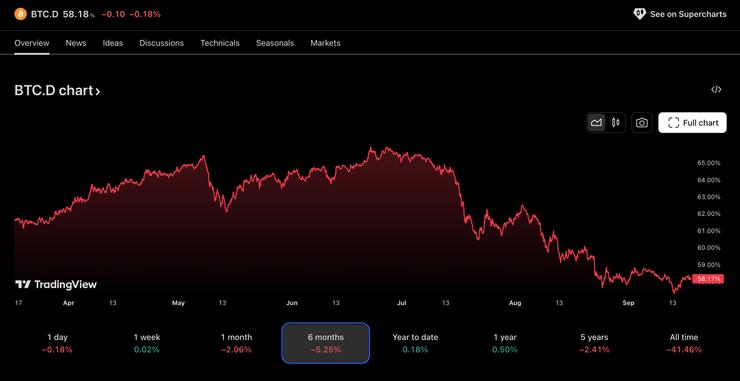
Task: Click the −5.25% six month value
Action: (x=326, y=350)
